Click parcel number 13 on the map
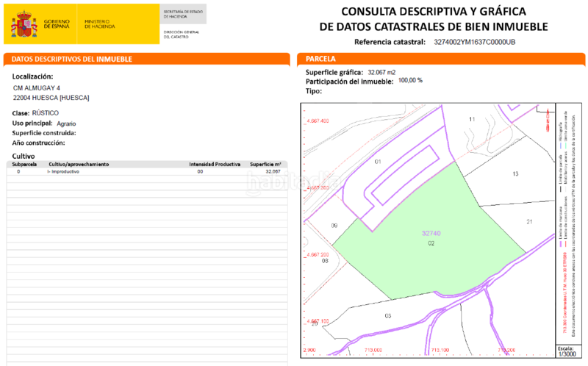This screenshot has height=366, width=588. [x=515, y=174]
